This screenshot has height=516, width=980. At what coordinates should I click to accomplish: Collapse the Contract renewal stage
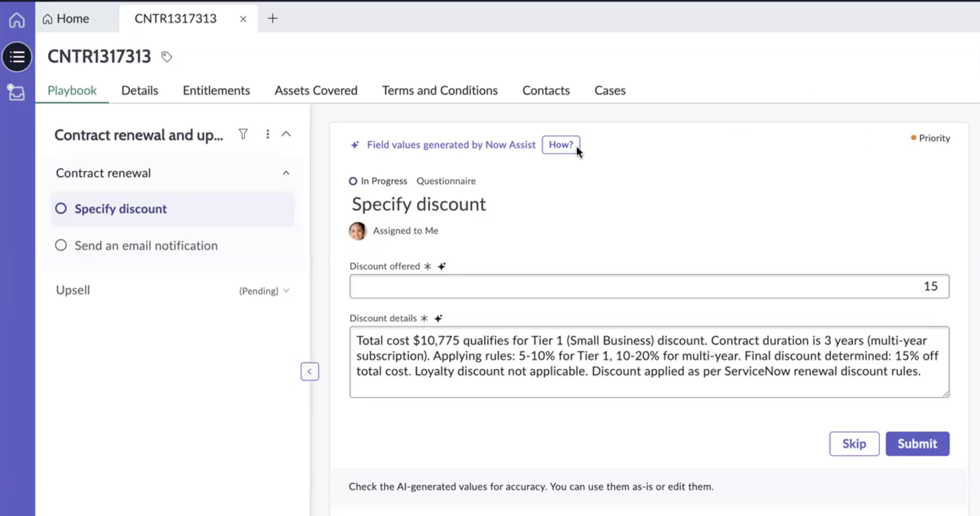tap(286, 173)
